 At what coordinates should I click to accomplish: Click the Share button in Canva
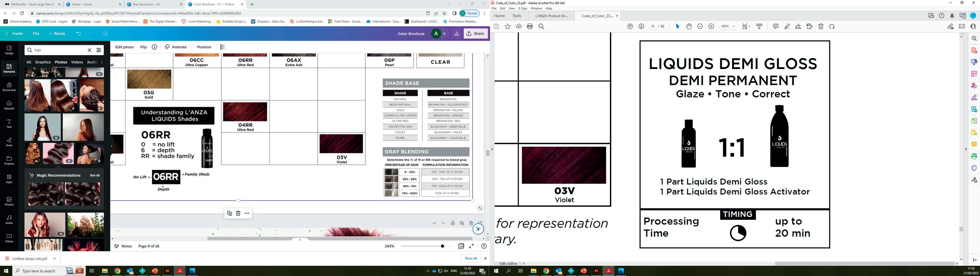(x=476, y=34)
